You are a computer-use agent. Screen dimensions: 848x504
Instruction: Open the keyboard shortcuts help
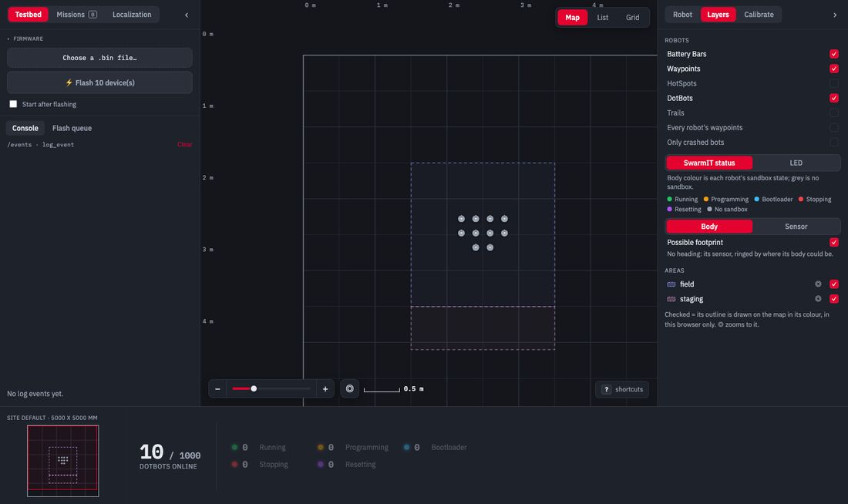coord(622,389)
